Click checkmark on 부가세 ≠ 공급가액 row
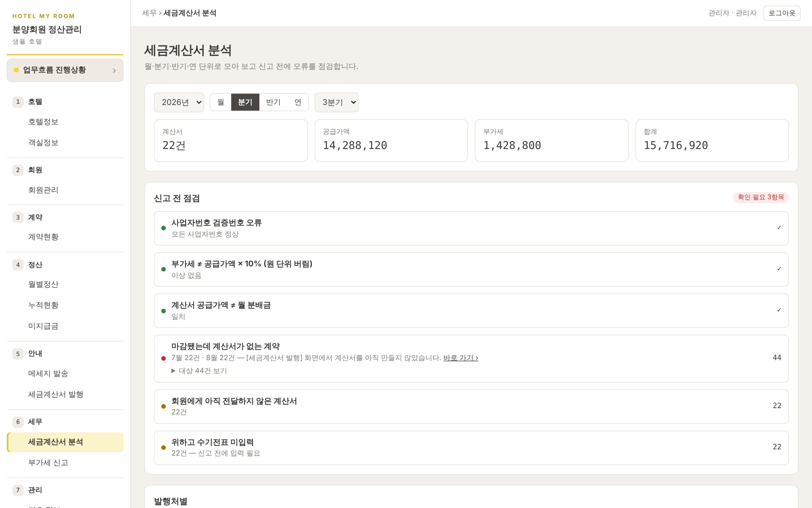The height and width of the screenshot is (508, 812). 779,269
